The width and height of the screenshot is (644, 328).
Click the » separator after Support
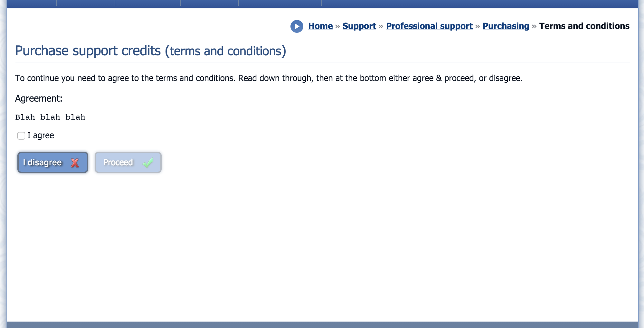click(381, 26)
